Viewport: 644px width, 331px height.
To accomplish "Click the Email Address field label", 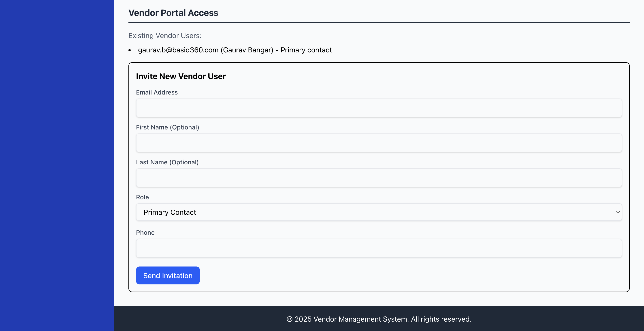I will coord(157,92).
